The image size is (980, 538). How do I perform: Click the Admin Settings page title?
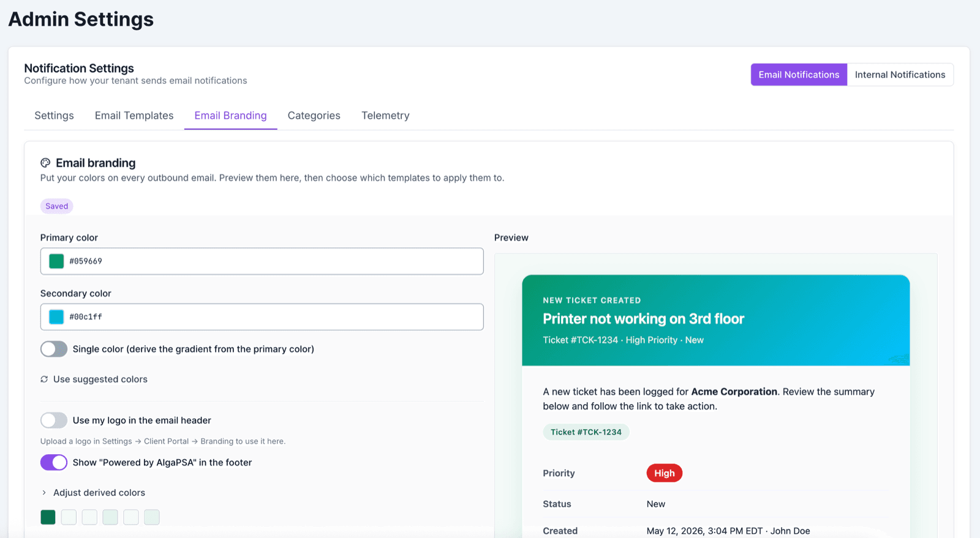pos(81,19)
